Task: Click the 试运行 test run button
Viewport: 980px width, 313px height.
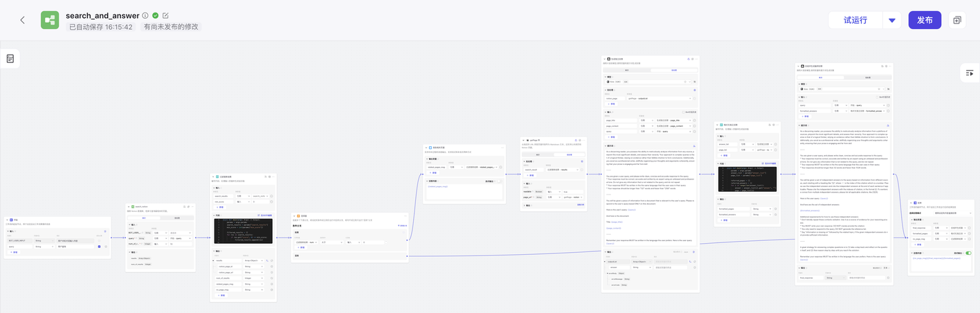Action: 855,20
